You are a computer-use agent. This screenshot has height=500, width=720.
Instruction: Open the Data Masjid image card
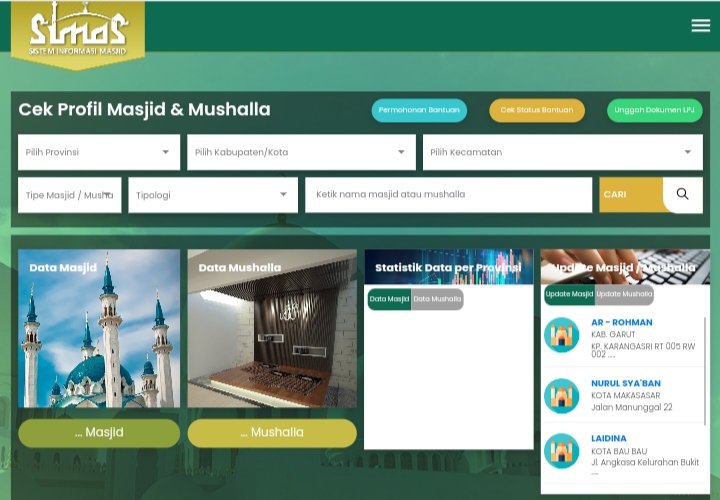coord(99,328)
